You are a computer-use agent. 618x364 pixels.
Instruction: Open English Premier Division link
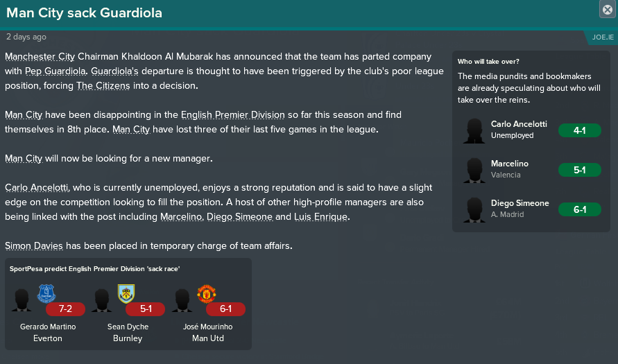click(233, 115)
